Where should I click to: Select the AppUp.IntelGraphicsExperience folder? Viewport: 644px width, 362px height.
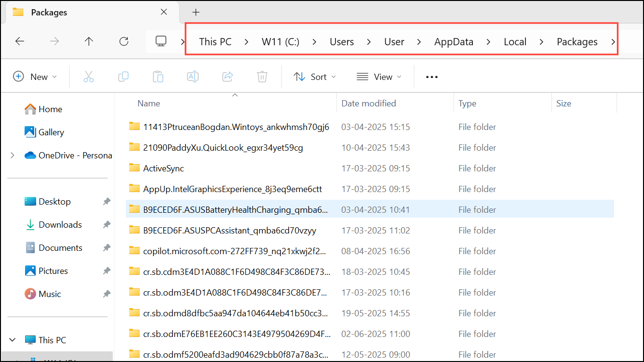[370, 189]
